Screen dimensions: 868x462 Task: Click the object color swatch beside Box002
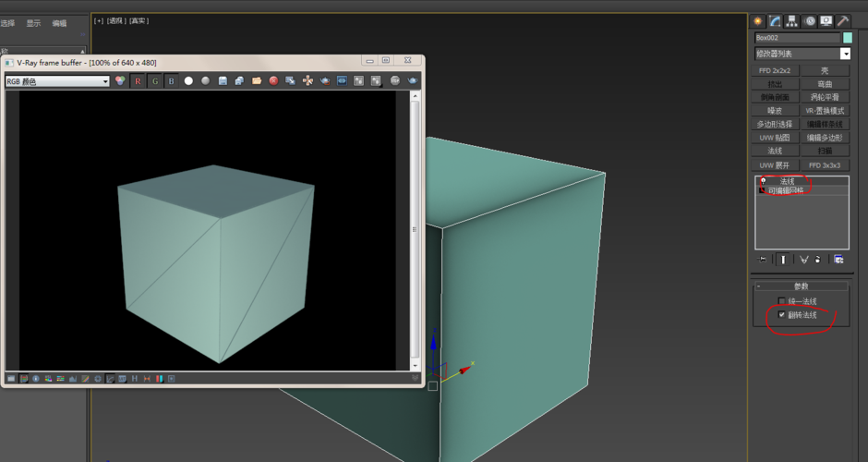[847, 38]
